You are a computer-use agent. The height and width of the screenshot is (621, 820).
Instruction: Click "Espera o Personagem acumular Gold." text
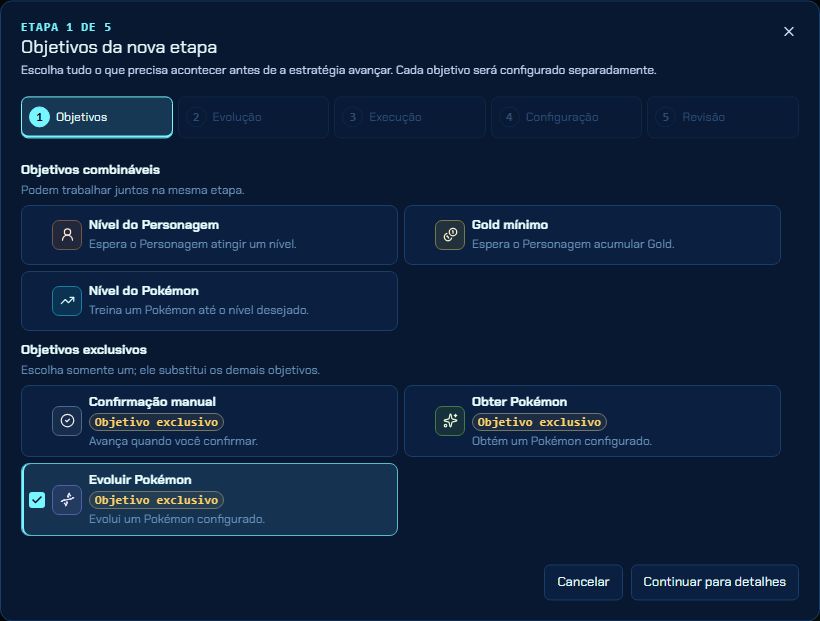573,244
